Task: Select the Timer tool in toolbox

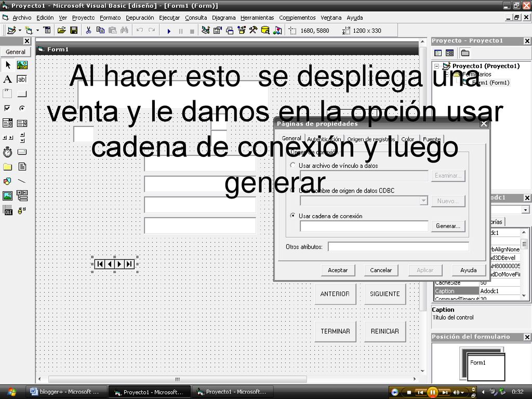Action: (7, 152)
